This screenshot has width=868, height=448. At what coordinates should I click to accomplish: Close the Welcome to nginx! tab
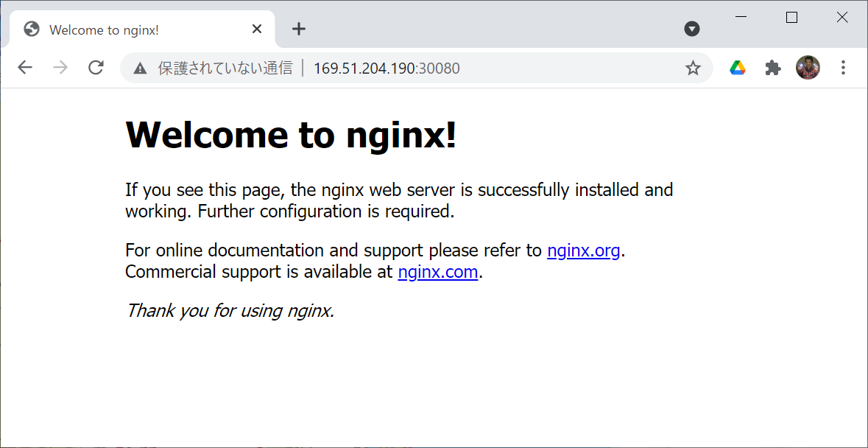click(x=257, y=29)
